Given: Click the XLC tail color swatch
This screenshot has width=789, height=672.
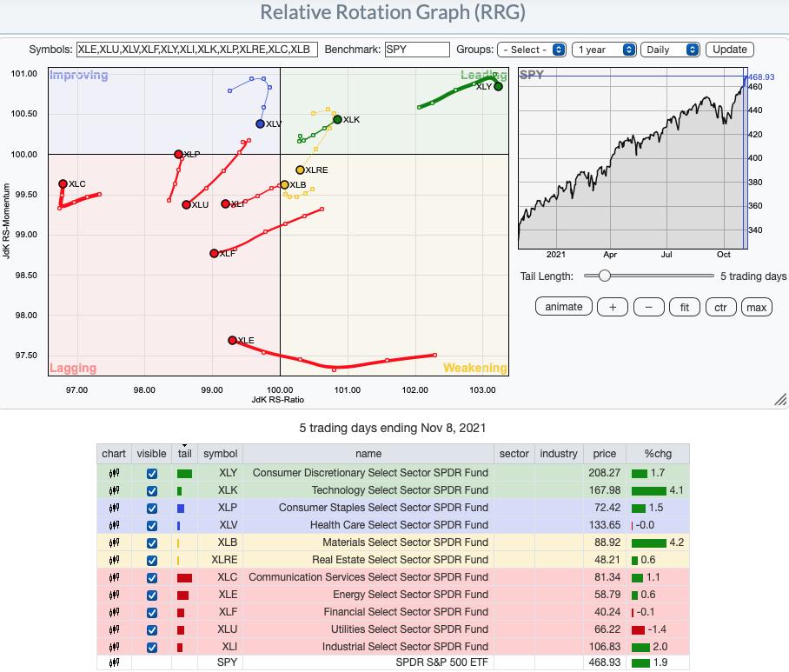Looking at the screenshot, I should click(x=184, y=578).
